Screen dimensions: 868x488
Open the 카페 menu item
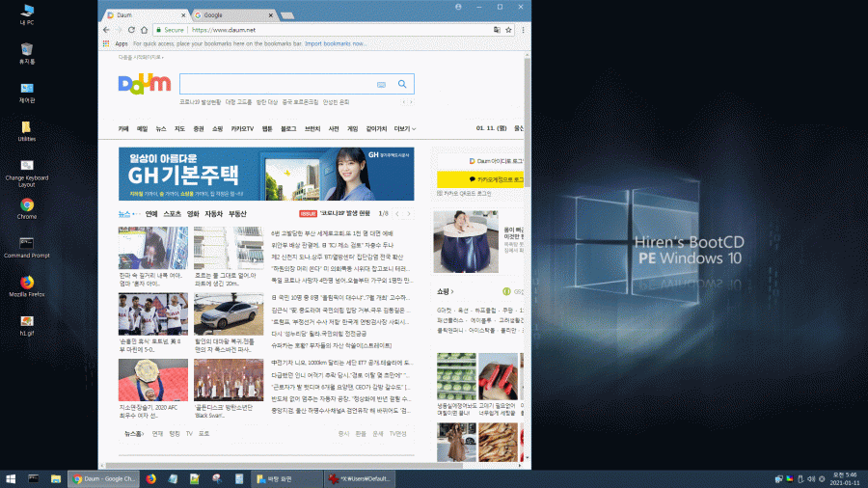122,129
